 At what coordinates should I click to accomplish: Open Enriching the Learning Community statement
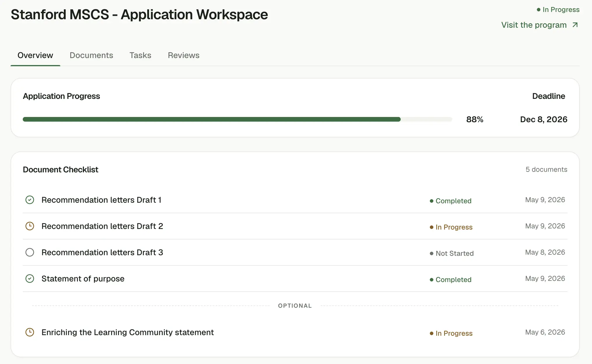click(127, 332)
